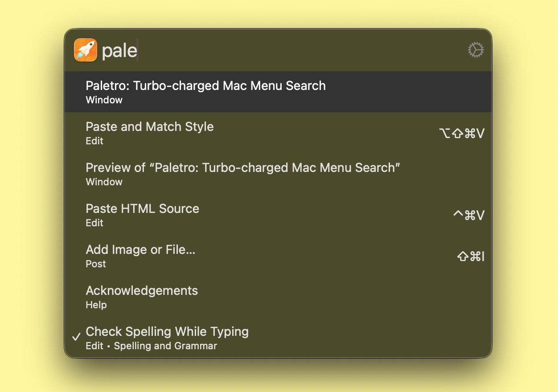Click the ⇧⌘I shortcut beside Add Image
Viewport: 558px width, 392px height.
click(471, 256)
